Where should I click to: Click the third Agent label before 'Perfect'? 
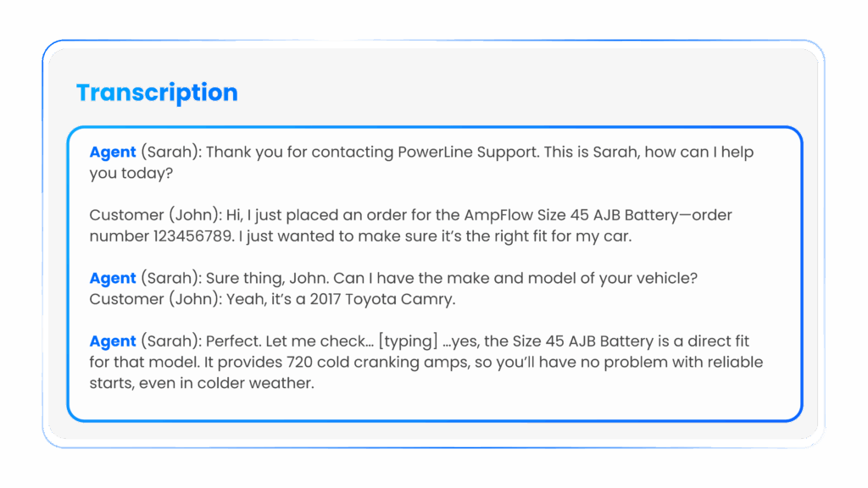click(x=113, y=341)
